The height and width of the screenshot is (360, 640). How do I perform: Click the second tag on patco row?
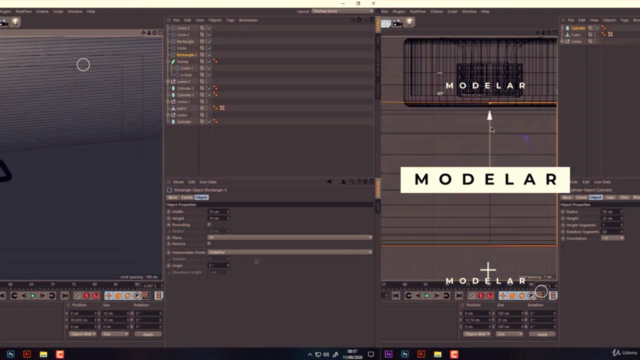(x=222, y=108)
